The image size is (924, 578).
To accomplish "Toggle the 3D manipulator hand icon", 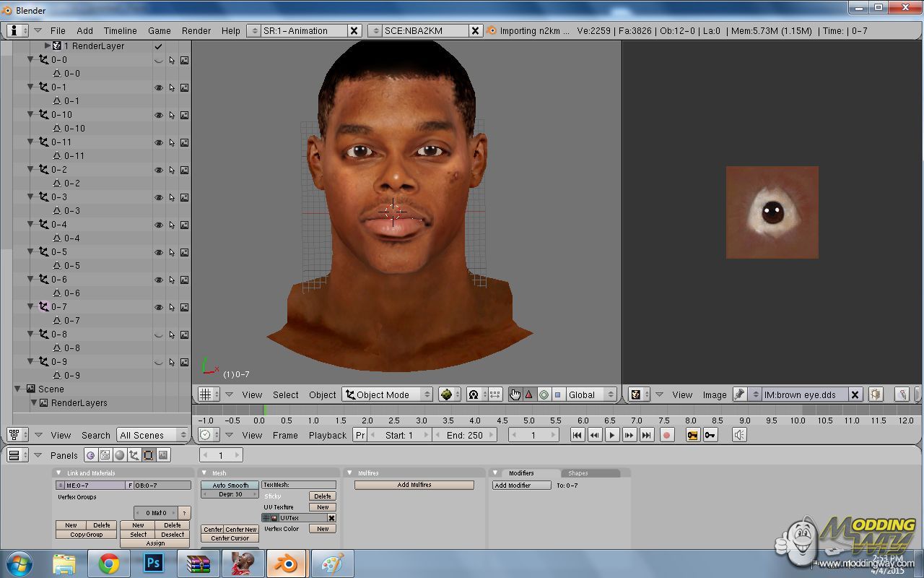I will coord(515,394).
